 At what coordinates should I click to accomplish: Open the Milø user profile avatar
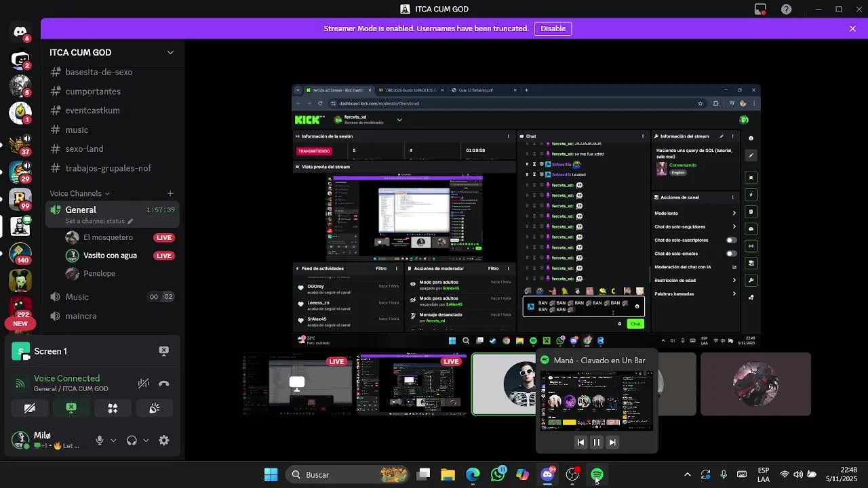(20, 441)
